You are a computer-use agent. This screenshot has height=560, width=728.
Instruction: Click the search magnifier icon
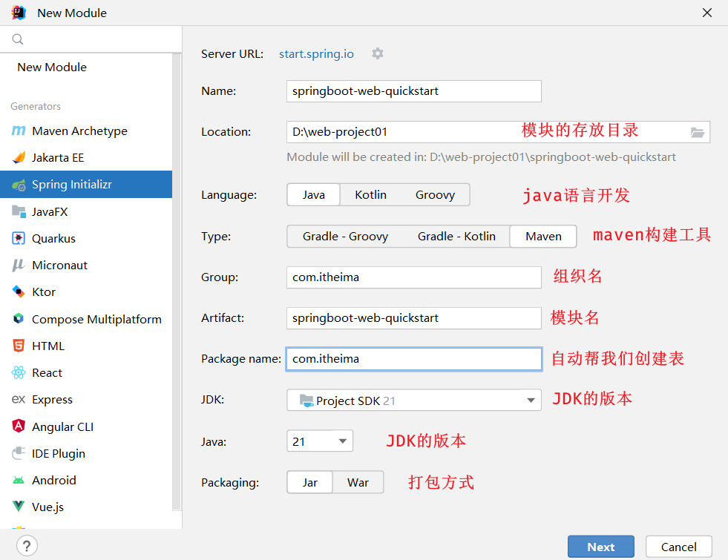[18, 39]
